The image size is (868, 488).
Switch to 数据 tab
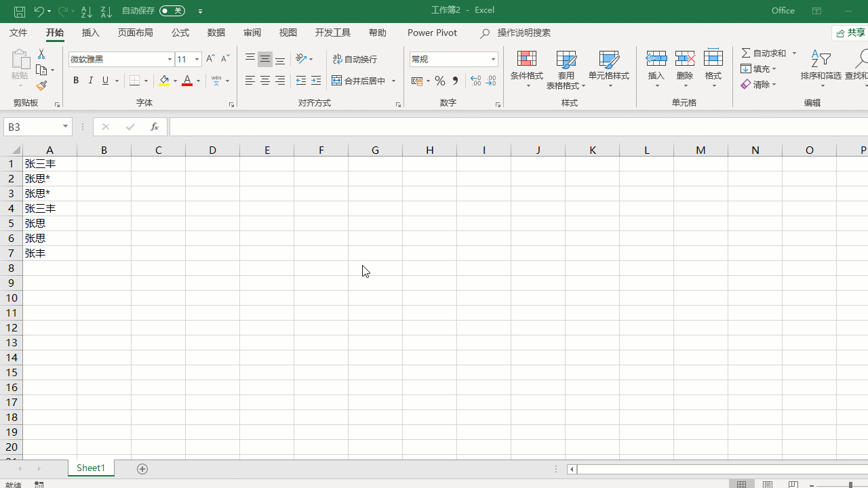click(x=216, y=33)
